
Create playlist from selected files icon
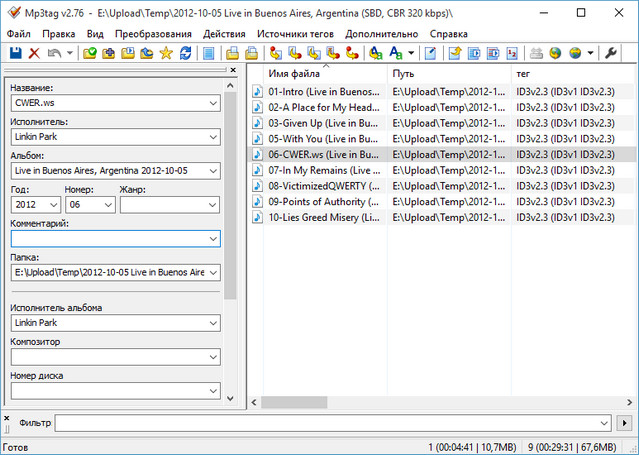493,53
